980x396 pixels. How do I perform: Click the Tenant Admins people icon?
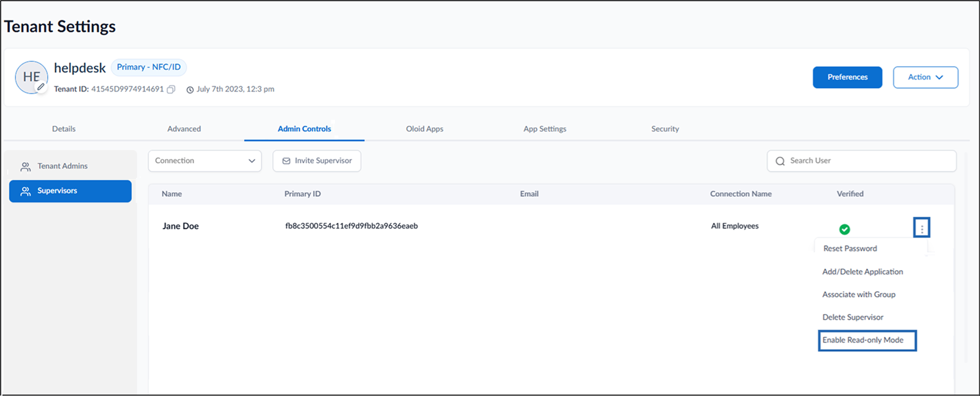coord(25,167)
